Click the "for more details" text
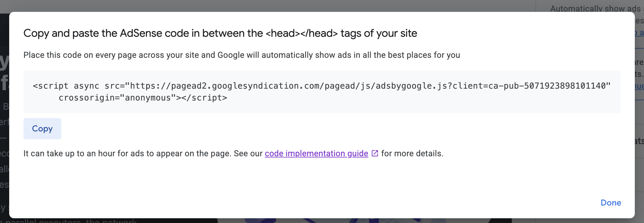 pos(412,154)
